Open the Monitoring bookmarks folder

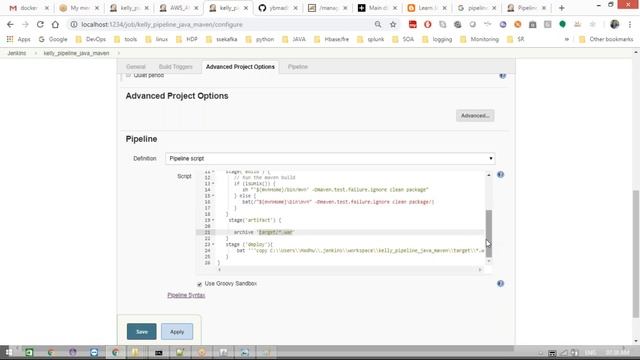pyautogui.click(x=480, y=39)
